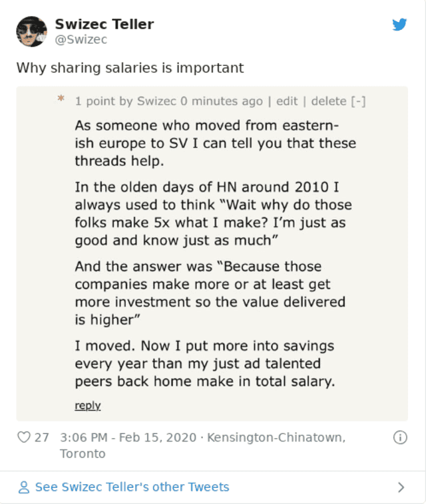Click the reply link under the comment
The width and height of the screenshot is (426, 504).
click(87, 405)
